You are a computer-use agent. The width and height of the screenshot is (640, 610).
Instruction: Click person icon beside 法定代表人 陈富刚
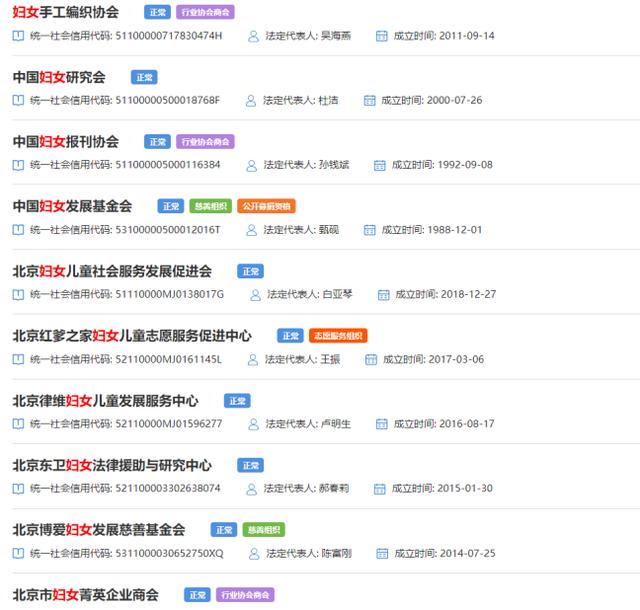point(254,554)
